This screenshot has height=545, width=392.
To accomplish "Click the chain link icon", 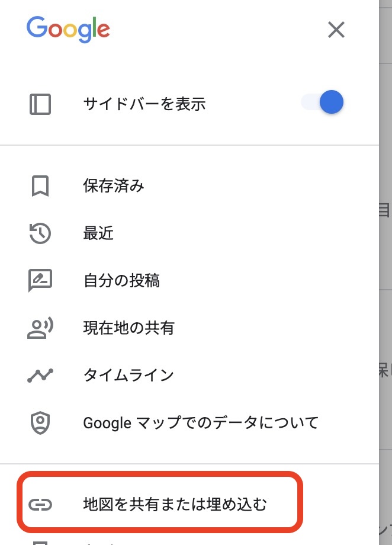I will (x=40, y=505).
